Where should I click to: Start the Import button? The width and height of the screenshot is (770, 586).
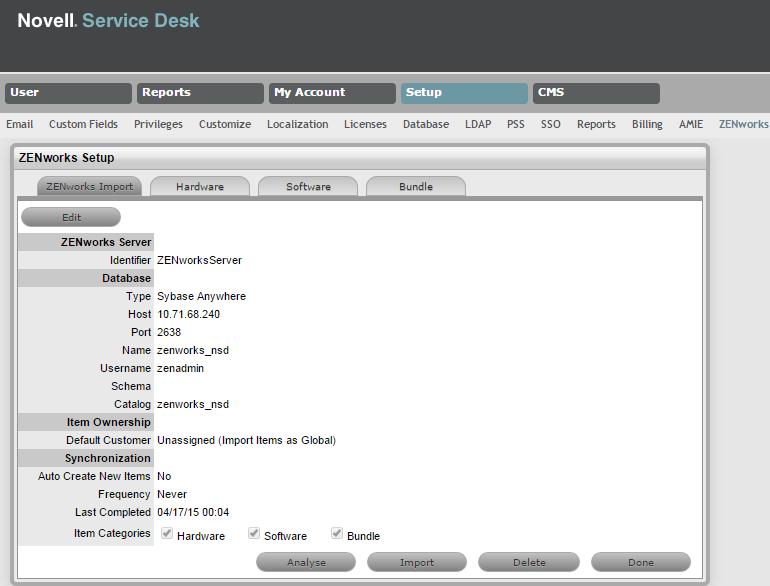[x=417, y=562]
